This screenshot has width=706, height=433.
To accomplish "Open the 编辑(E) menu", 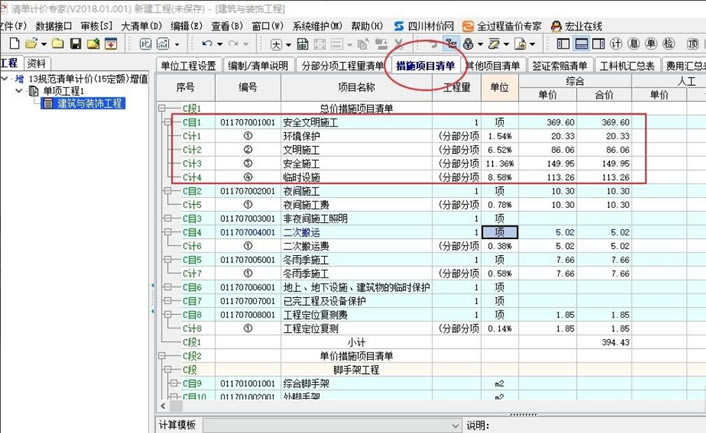I will coord(186,26).
